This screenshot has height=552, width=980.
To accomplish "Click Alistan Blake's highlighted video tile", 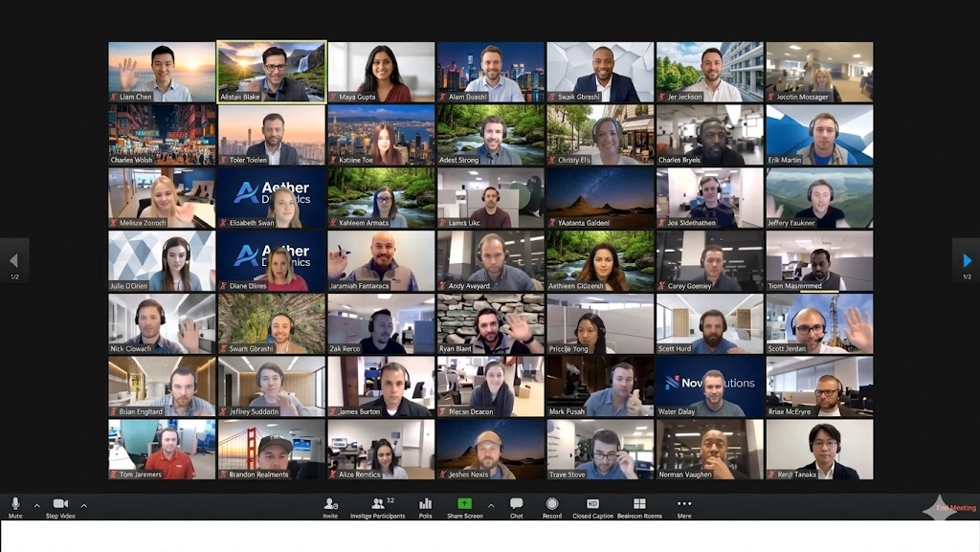I will (x=272, y=72).
